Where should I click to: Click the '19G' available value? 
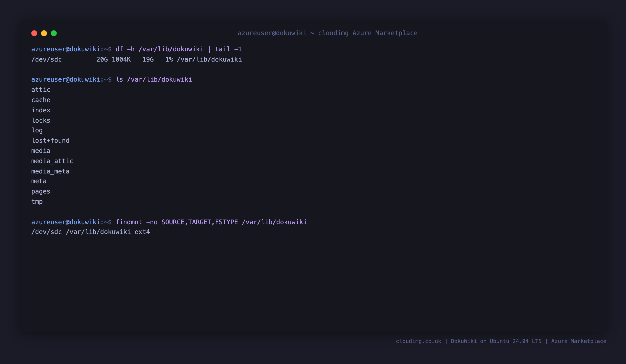(x=148, y=60)
